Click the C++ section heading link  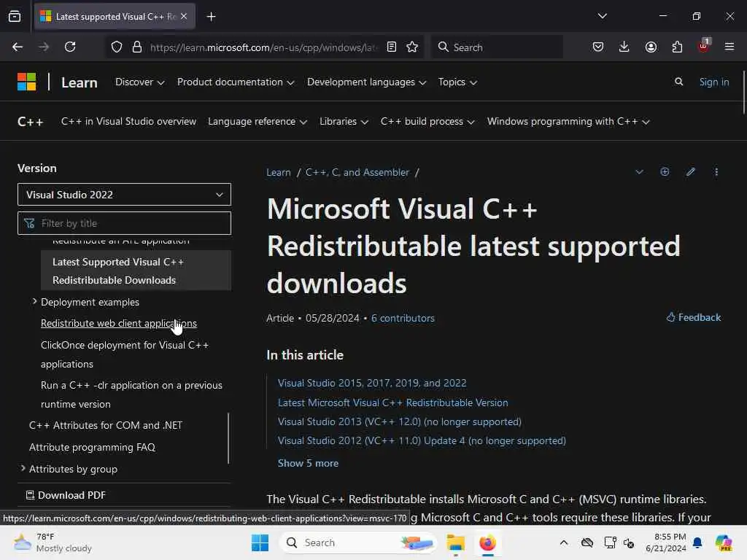pos(31,122)
